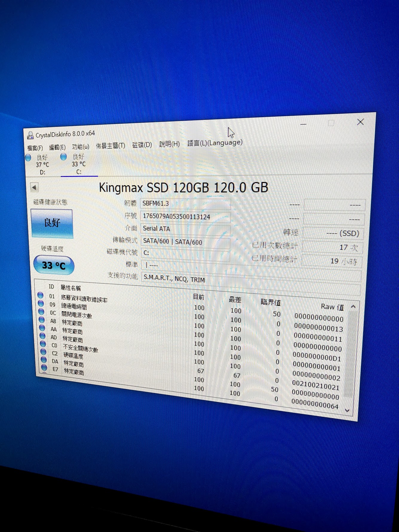Viewport: 399px width, 532px height.
Task: Click the 最差 column header
Action: tap(235, 299)
